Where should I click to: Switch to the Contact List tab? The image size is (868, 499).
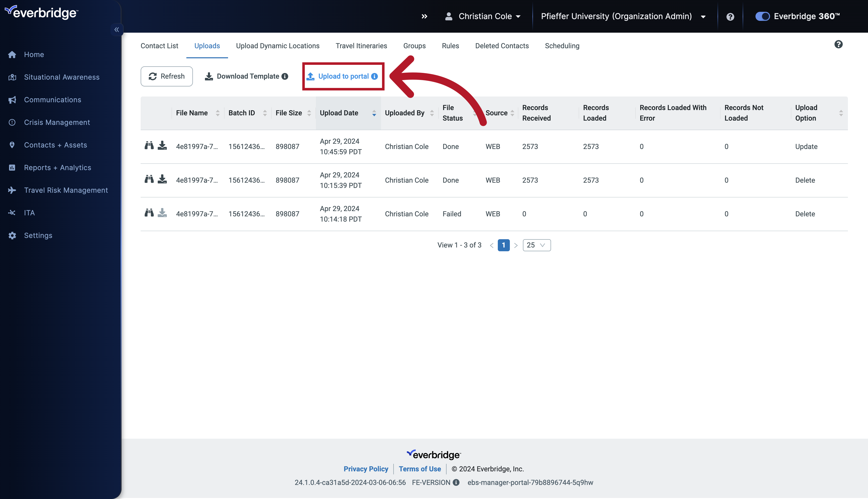click(x=159, y=45)
